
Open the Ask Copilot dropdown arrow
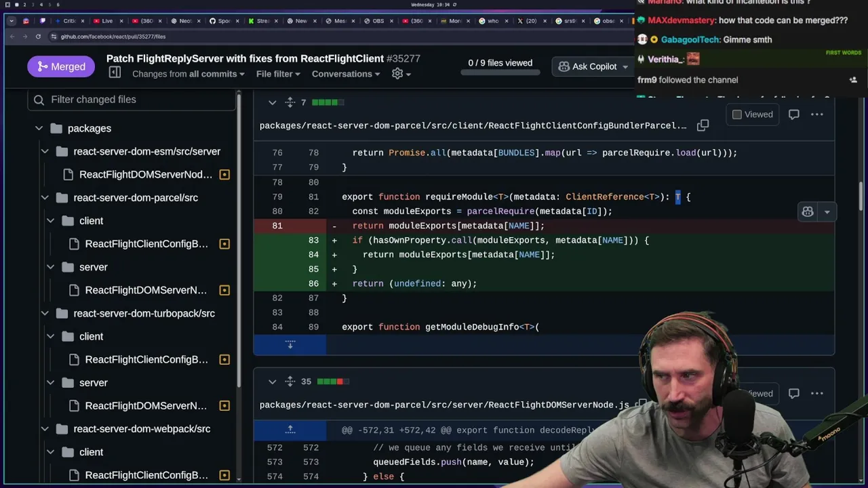625,67
